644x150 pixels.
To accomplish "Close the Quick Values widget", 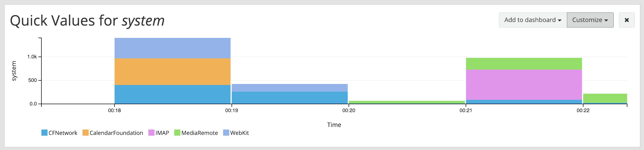I will coord(627,20).
